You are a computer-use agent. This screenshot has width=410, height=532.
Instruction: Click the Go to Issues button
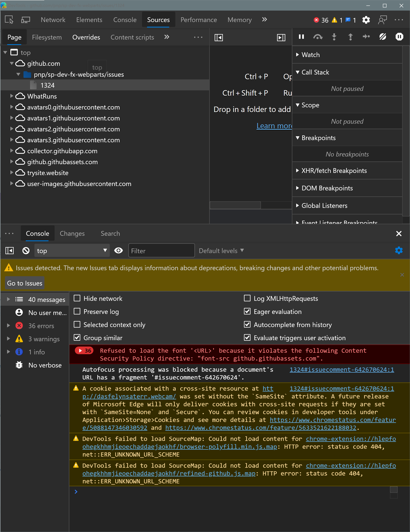[25, 283]
